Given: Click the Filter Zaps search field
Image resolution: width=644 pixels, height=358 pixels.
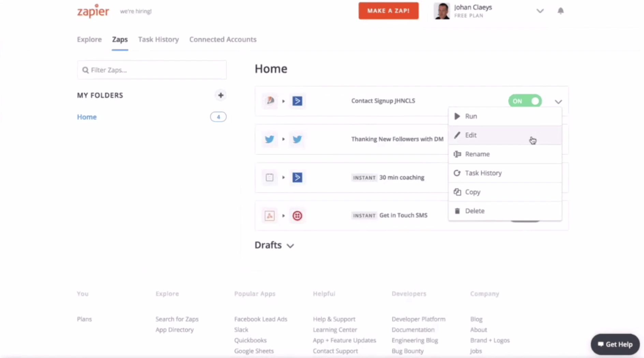Looking at the screenshot, I should 152,70.
